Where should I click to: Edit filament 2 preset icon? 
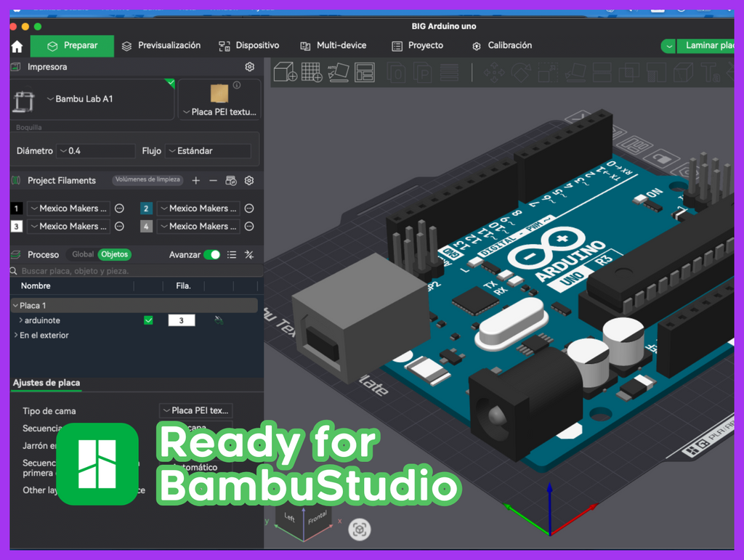(x=249, y=208)
